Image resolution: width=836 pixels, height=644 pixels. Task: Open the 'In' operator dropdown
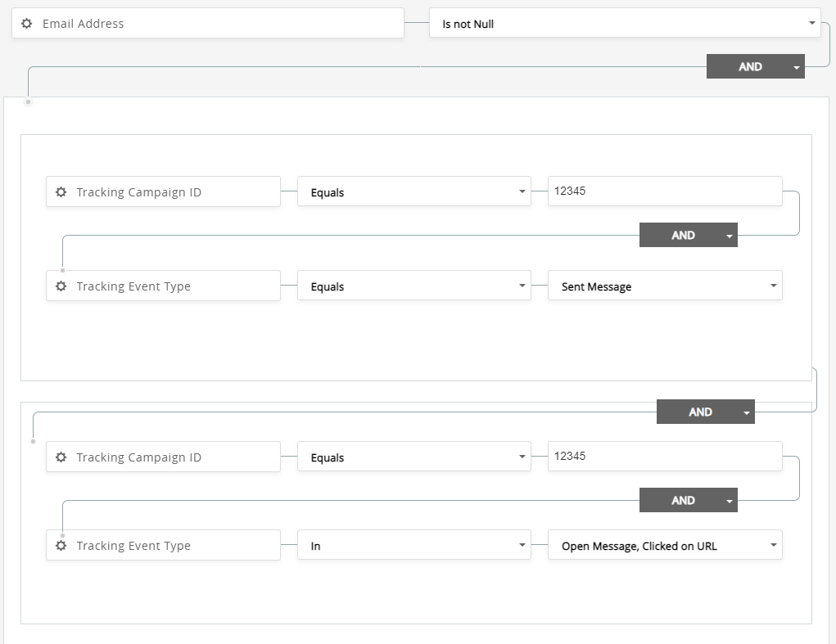click(413, 546)
